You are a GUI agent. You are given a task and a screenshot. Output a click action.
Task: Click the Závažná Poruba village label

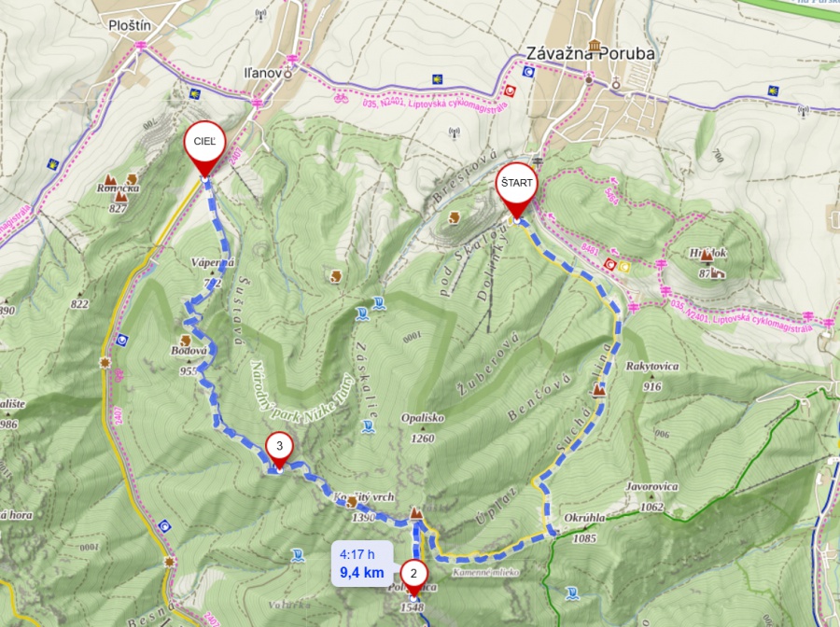(590, 54)
